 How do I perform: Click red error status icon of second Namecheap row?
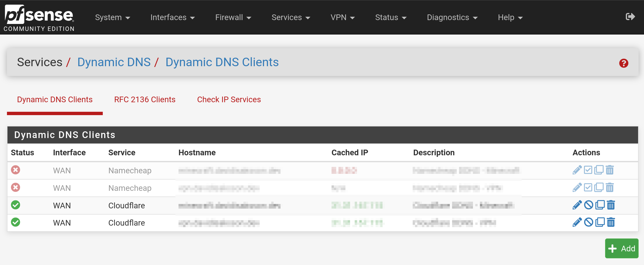click(x=15, y=187)
